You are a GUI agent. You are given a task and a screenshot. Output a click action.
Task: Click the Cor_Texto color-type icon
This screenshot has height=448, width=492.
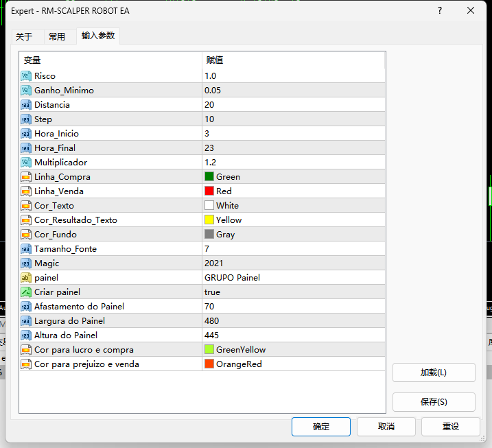point(26,206)
